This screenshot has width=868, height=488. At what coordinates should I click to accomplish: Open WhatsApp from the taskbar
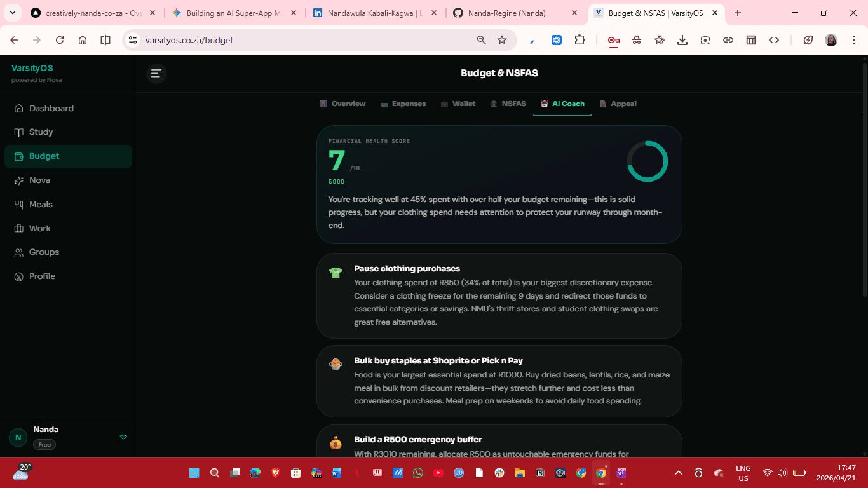[x=417, y=473]
